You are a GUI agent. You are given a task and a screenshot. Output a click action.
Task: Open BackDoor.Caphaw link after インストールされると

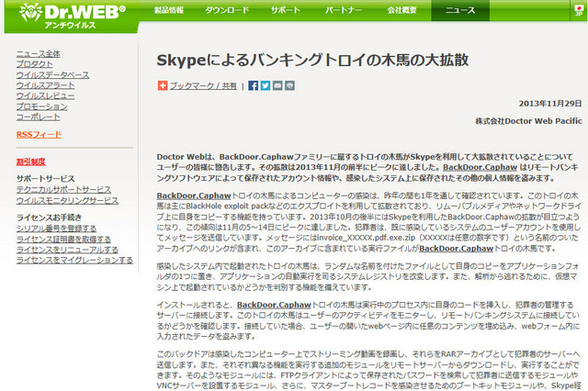click(x=274, y=305)
